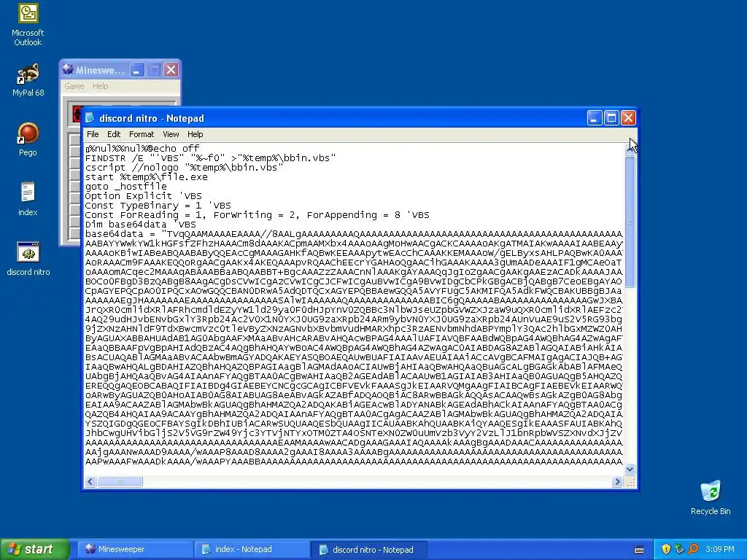This screenshot has height=560, width=747.
Task: Click the "@echo off" first line
Action: [142, 148]
